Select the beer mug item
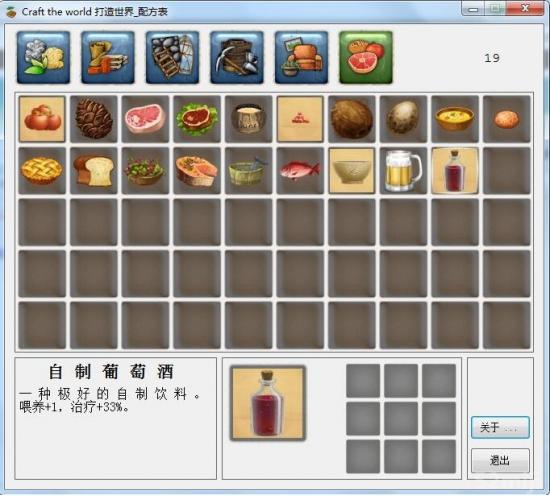550x496 pixels. click(403, 171)
